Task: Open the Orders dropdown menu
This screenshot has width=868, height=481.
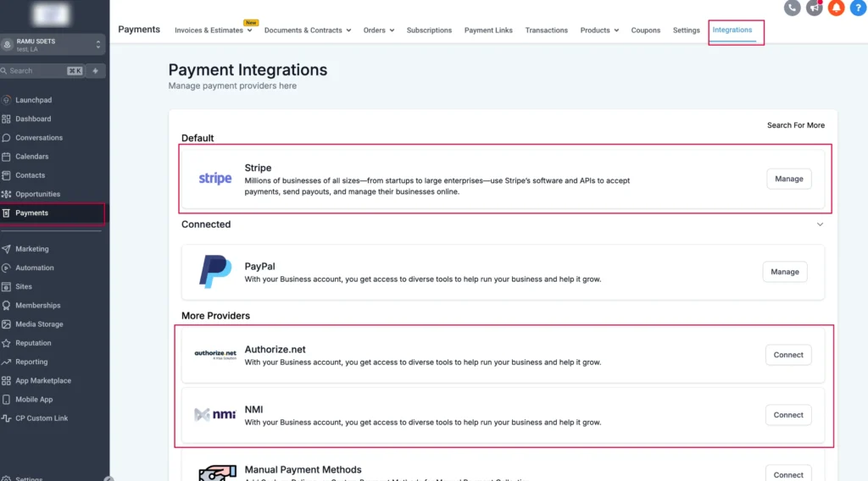Action: [x=379, y=30]
